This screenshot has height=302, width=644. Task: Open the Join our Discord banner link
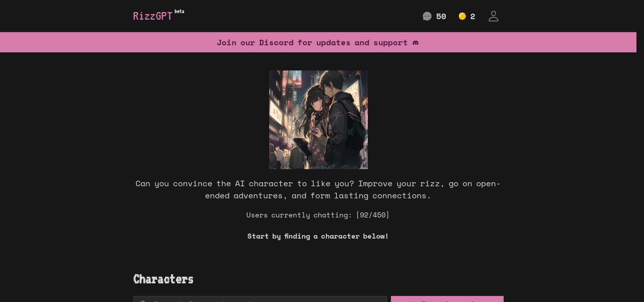coord(312,43)
